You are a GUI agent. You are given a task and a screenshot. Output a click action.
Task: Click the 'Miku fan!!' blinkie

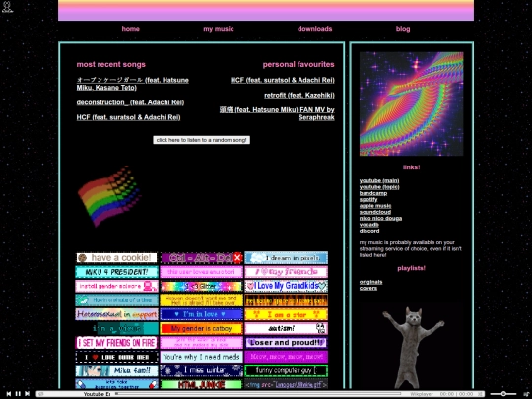pos(116,370)
